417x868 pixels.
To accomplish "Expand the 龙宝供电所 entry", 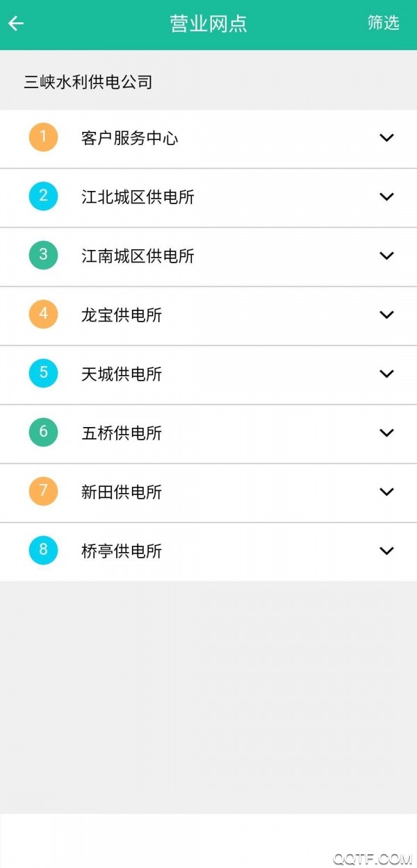I will point(387,315).
